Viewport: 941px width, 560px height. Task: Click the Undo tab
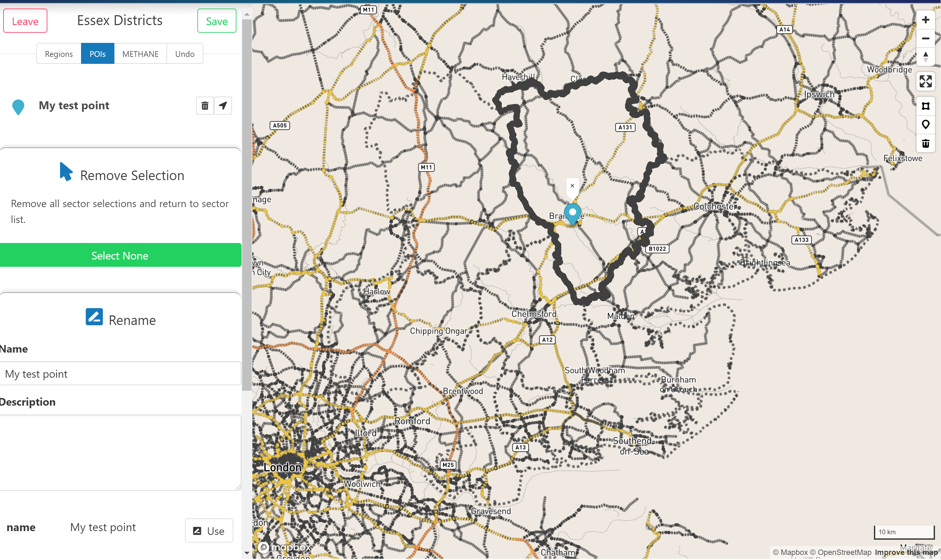(x=185, y=54)
